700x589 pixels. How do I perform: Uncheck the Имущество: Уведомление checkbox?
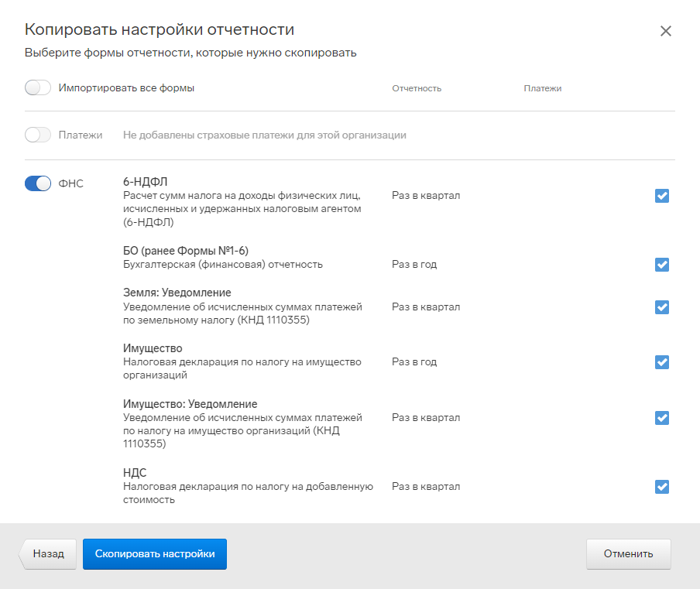(661, 418)
